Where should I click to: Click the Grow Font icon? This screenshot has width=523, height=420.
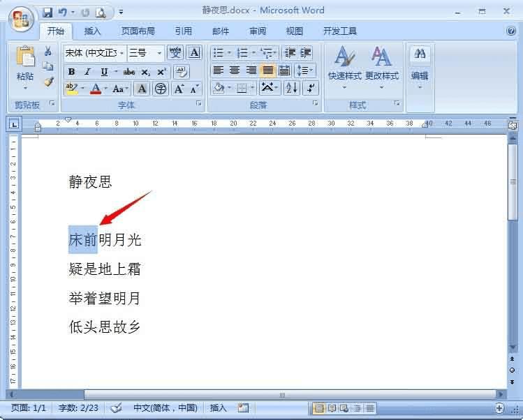[179, 89]
